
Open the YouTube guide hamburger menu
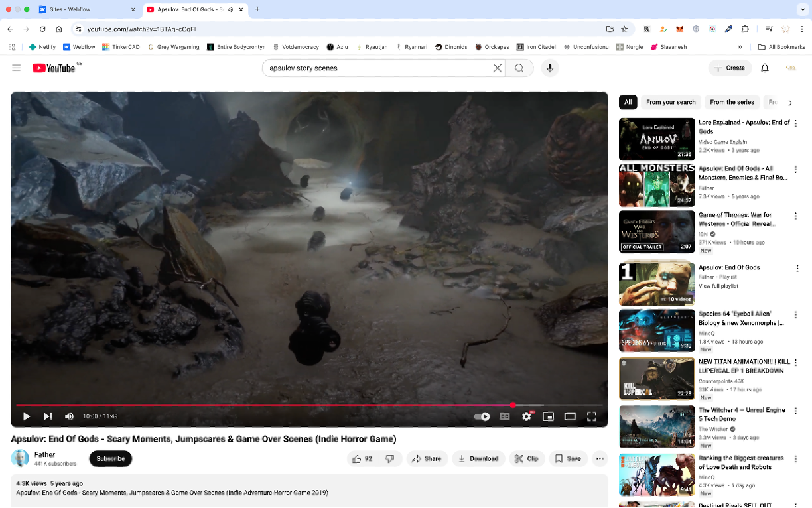click(17, 68)
